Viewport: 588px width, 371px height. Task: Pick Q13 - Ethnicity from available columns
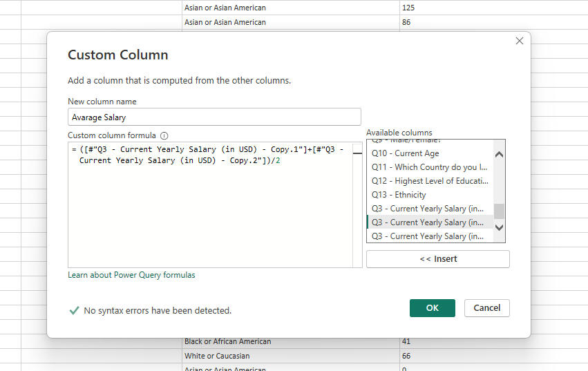pyautogui.click(x=399, y=195)
